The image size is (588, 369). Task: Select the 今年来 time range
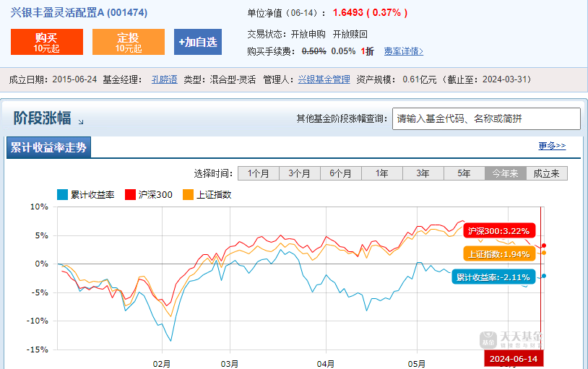(505, 173)
